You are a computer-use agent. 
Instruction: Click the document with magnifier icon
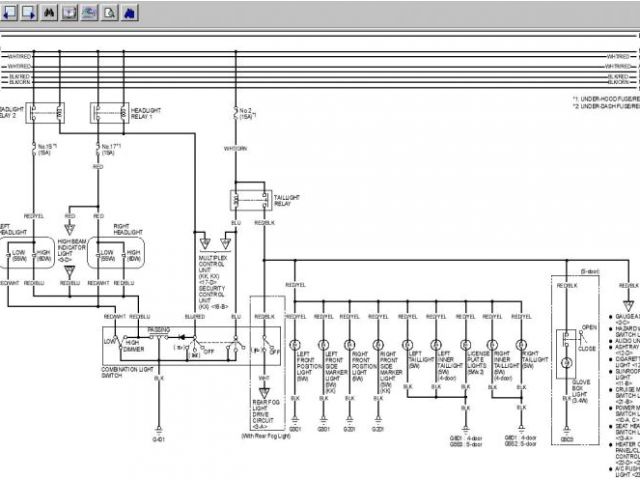(110, 13)
